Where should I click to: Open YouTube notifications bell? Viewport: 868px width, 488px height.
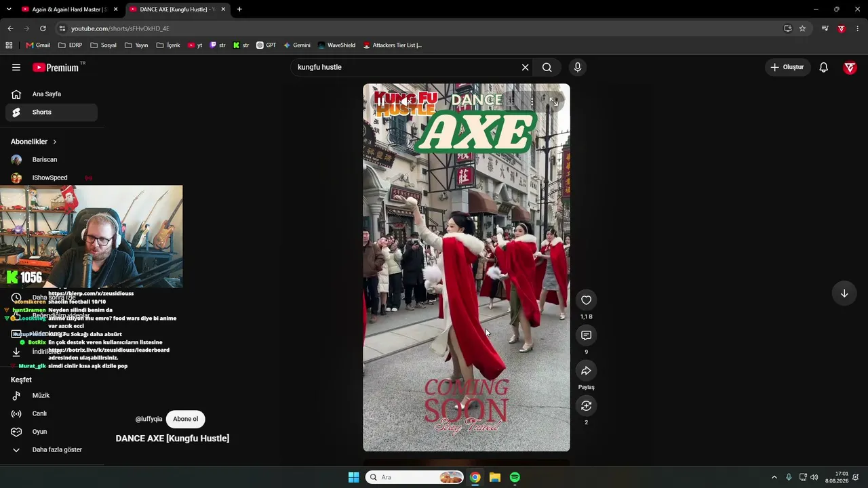click(x=823, y=67)
